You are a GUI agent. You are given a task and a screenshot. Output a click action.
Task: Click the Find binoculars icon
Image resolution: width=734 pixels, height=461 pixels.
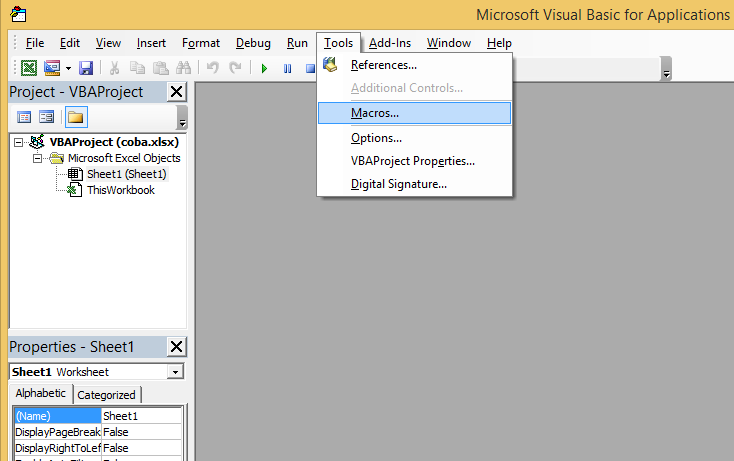[184, 68]
